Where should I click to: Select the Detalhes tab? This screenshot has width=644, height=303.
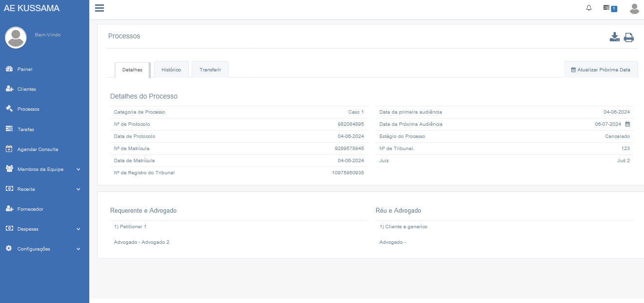(132, 70)
